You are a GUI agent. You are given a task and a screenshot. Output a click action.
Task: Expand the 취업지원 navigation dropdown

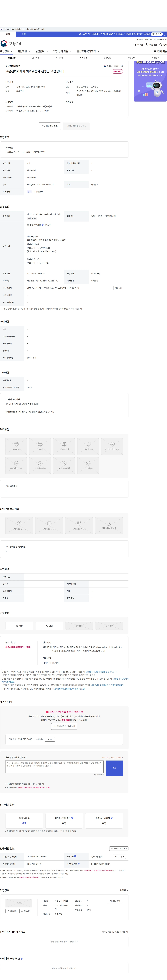24,51
